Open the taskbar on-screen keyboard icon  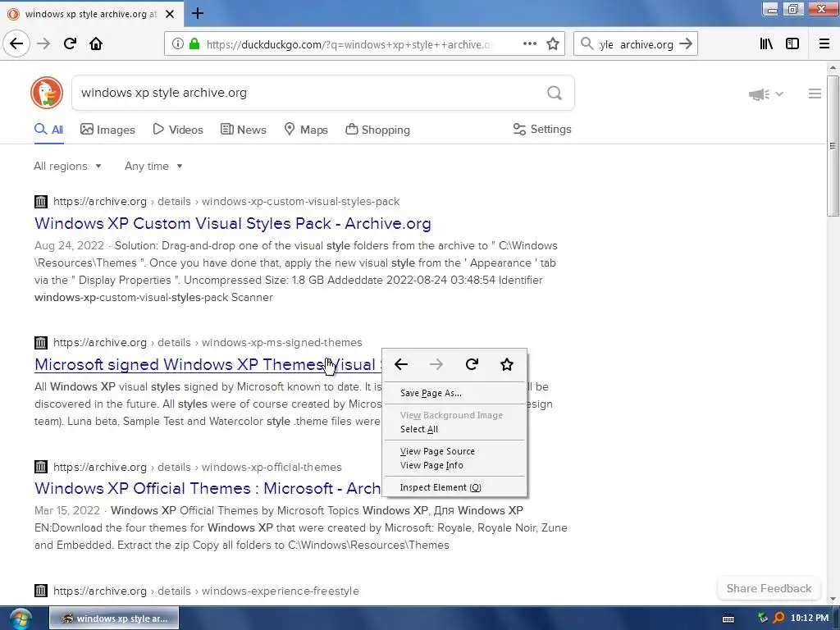728,619
